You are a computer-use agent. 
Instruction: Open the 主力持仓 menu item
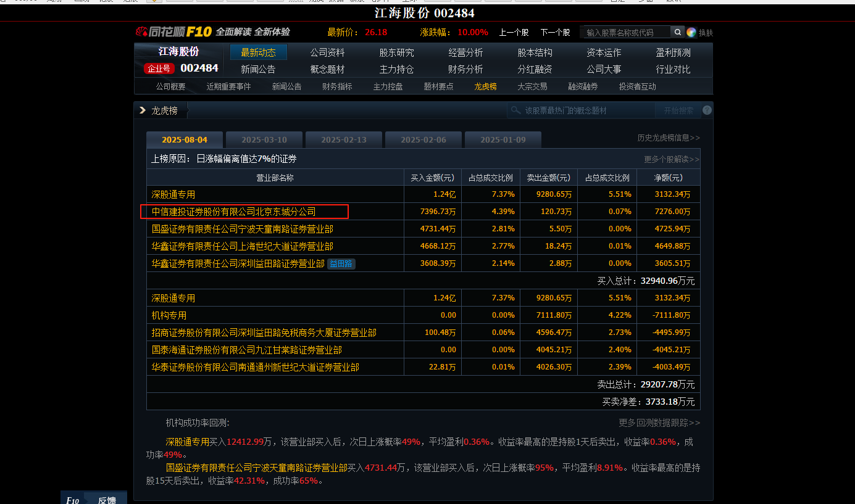397,69
